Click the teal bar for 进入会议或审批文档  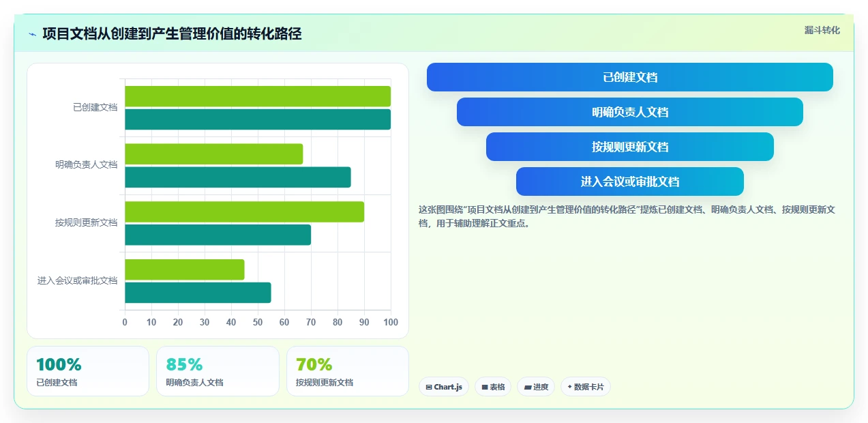pyautogui.click(x=198, y=293)
